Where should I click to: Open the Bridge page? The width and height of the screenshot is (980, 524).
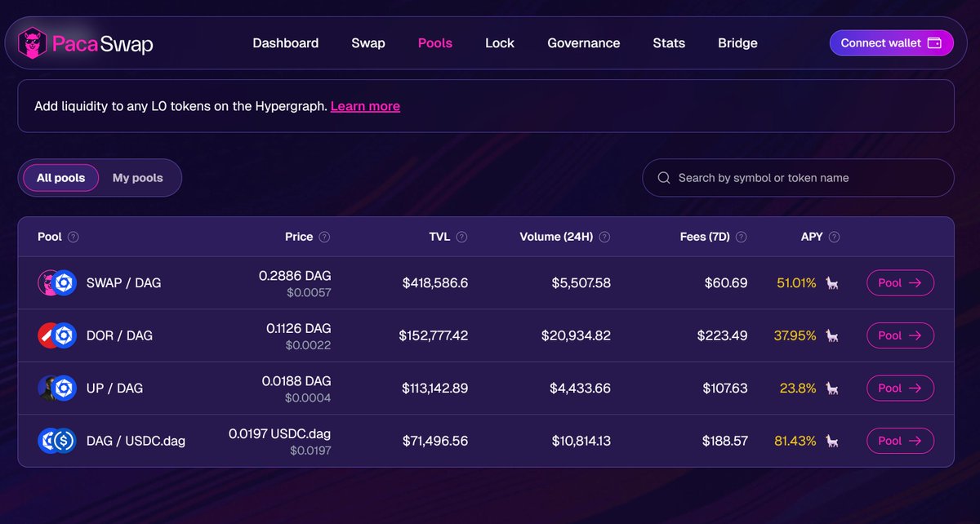point(737,42)
